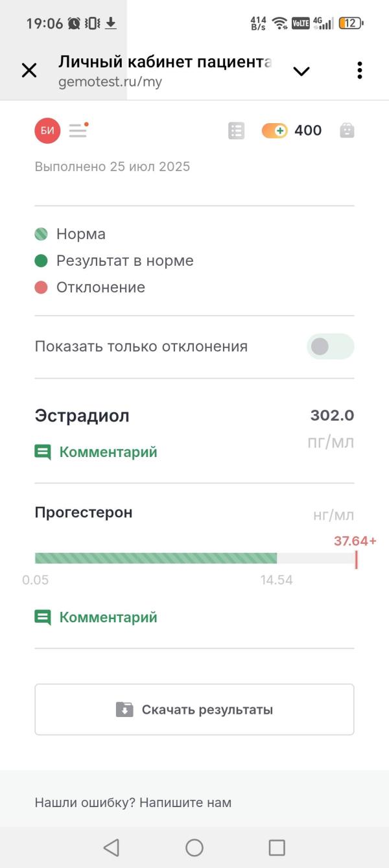Tap the Android recent apps square

(x=277, y=847)
